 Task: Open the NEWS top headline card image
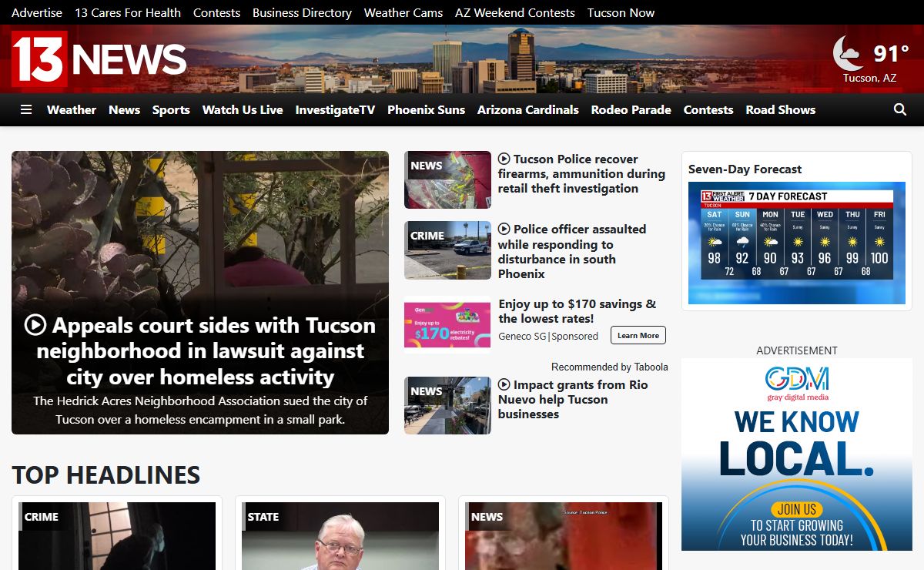pos(564,536)
